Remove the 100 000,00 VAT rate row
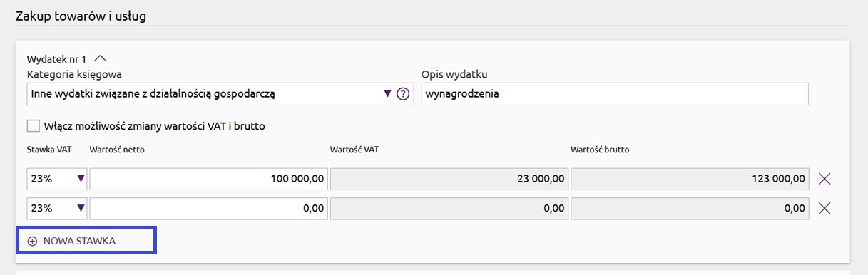This screenshot has width=868, height=275. pyautogui.click(x=824, y=179)
